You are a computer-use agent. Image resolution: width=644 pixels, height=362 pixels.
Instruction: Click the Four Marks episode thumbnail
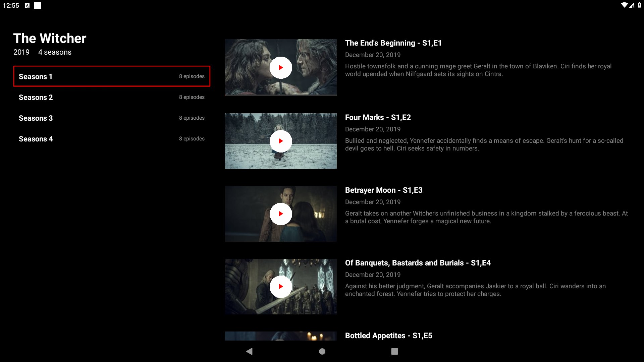tap(281, 141)
